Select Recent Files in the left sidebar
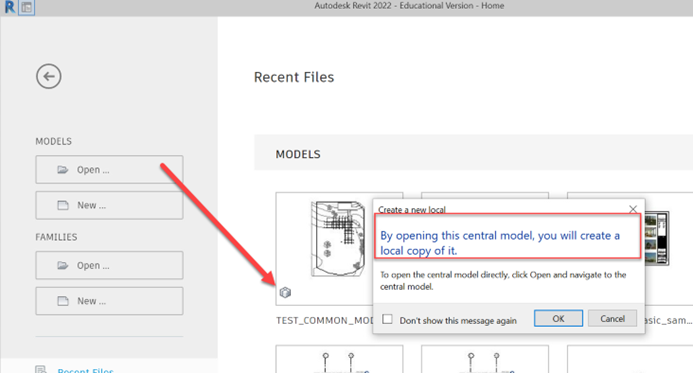 [x=85, y=370]
